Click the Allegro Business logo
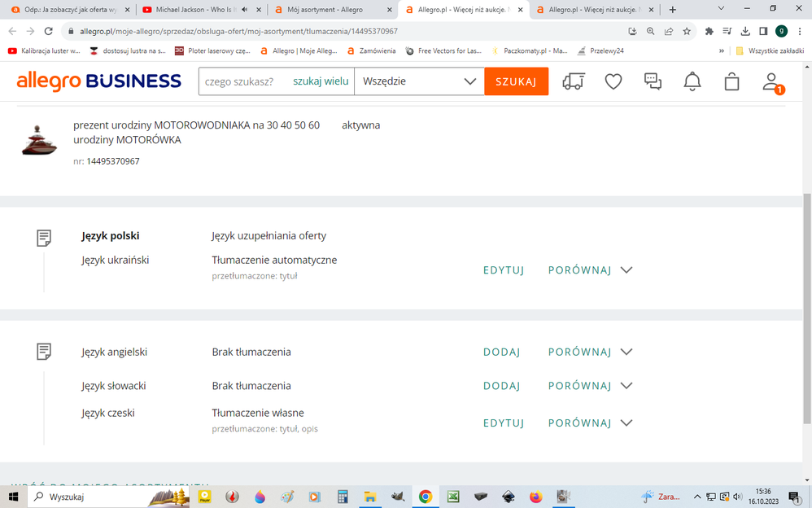 (x=99, y=81)
